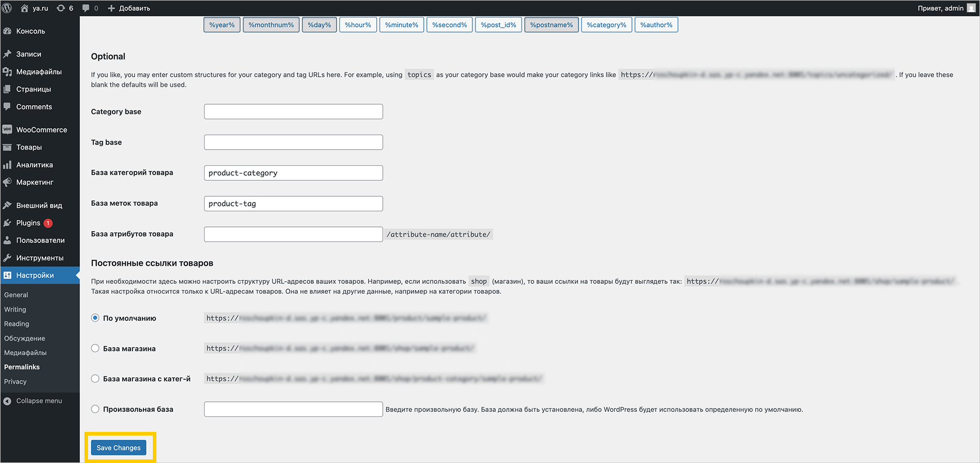Click the comments bubble icon in admin bar

86,8
